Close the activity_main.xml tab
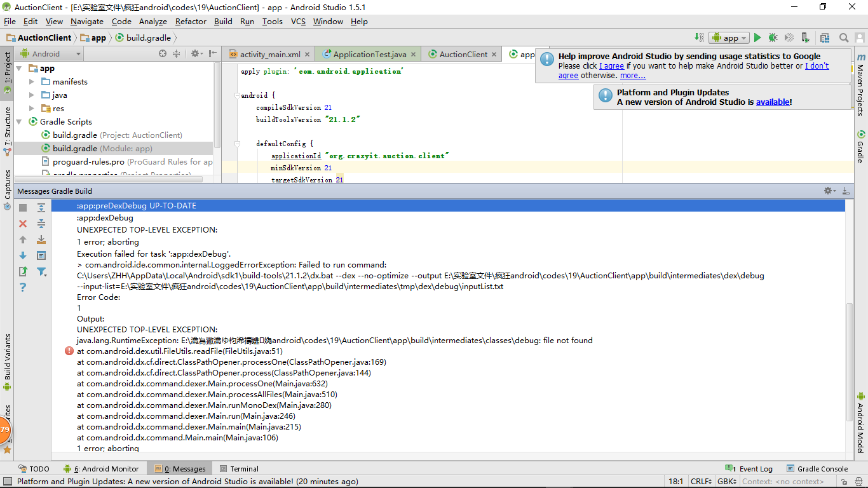This screenshot has width=868, height=488. 307,55
